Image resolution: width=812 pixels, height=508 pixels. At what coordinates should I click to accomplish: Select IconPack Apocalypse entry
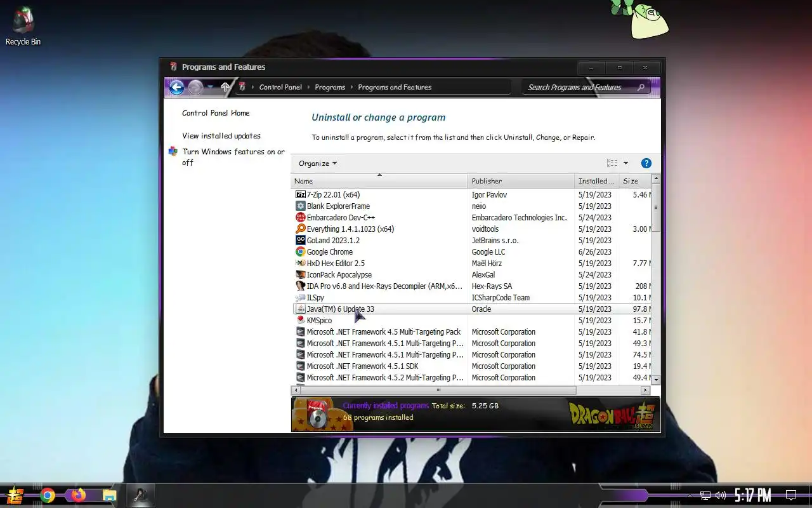(471, 275)
